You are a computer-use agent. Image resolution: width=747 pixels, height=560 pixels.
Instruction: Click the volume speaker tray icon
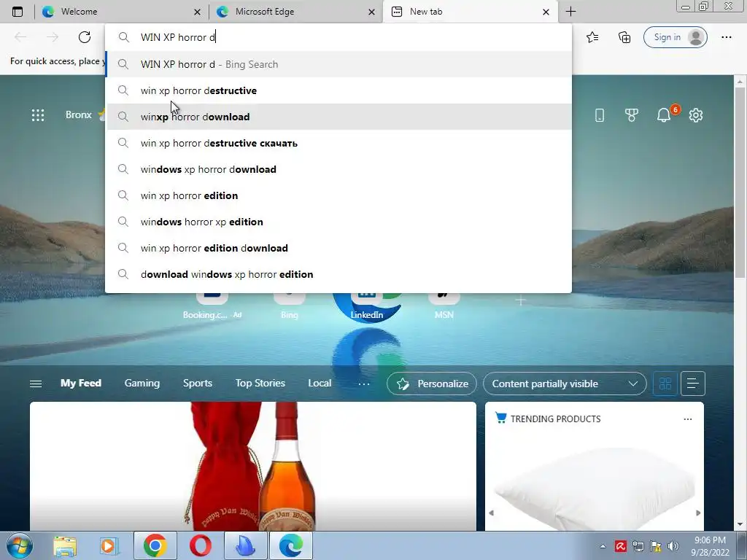[673, 547]
